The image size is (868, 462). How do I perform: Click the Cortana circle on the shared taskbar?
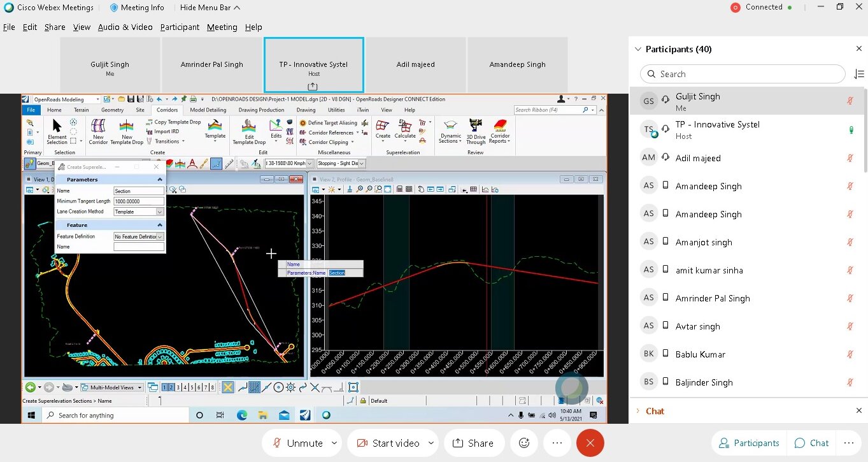coord(199,415)
